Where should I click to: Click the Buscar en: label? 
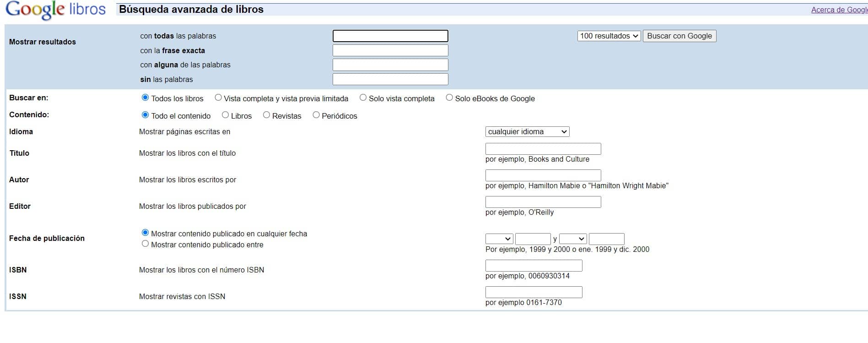point(28,98)
